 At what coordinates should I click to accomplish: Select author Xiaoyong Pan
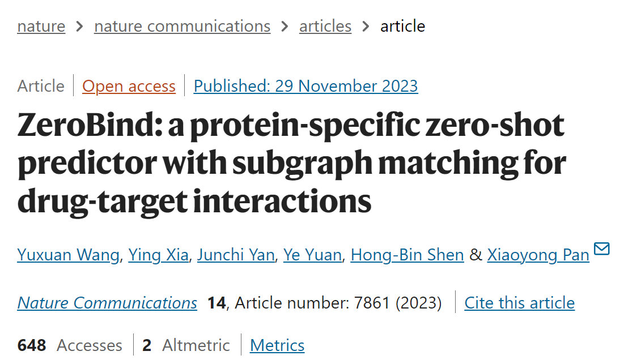pyautogui.click(x=538, y=255)
